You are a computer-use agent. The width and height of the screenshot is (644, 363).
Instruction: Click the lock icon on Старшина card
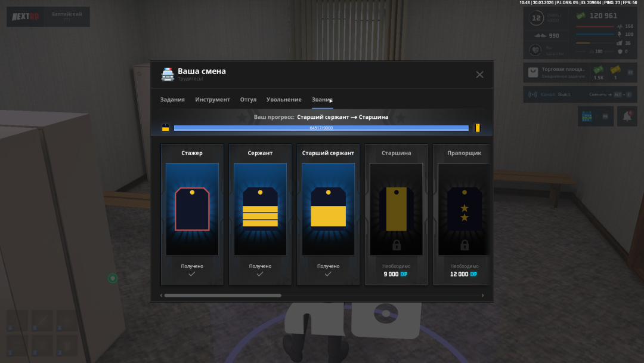(397, 245)
